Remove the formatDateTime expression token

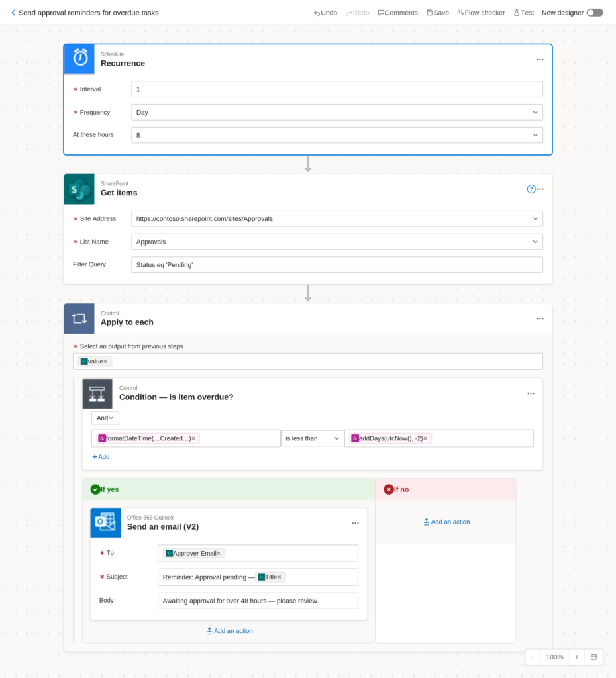click(x=193, y=438)
